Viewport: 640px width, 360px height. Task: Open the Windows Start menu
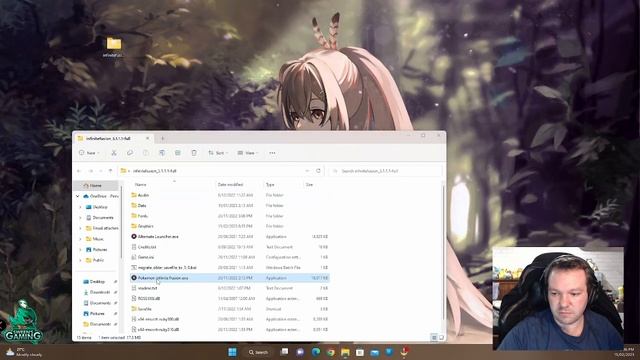pos(233,352)
